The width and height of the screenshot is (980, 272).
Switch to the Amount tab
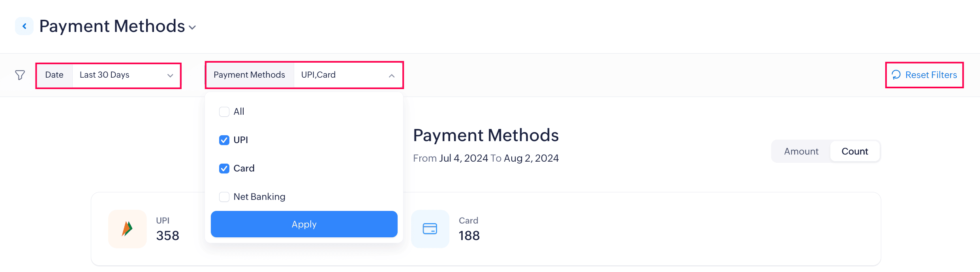(x=801, y=151)
